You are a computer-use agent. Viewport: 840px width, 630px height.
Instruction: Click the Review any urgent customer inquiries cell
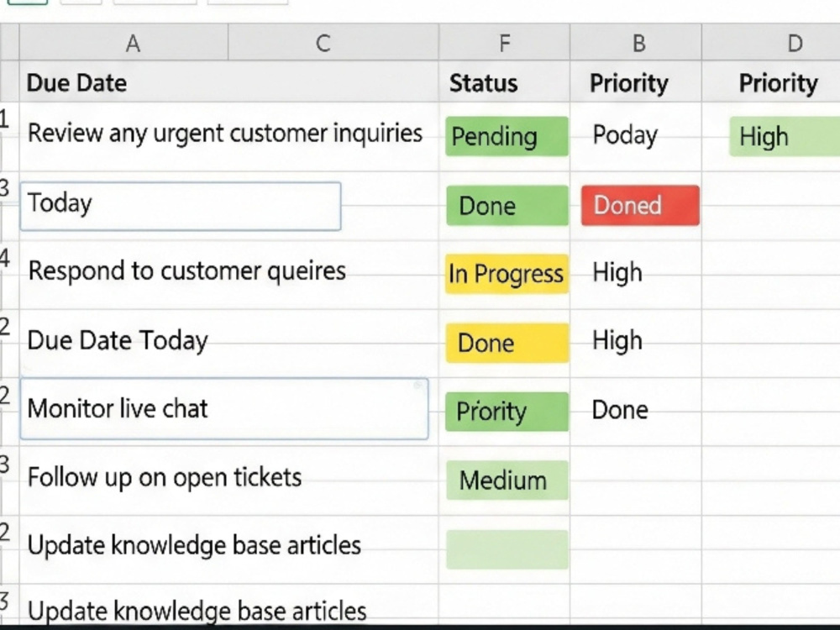(x=228, y=137)
